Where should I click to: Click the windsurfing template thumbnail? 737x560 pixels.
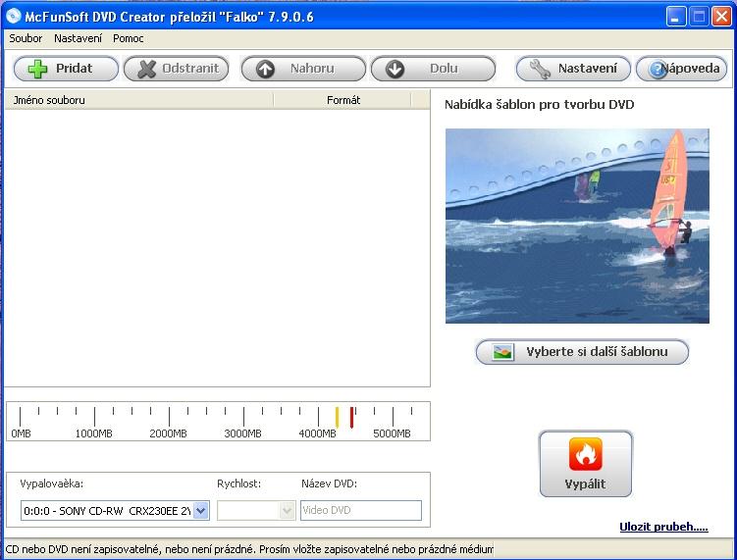point(577,226)
